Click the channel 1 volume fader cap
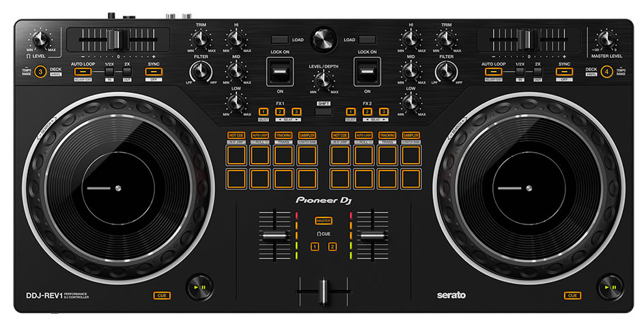The width and height of the screenshot is (644, 326). point(275,235)
